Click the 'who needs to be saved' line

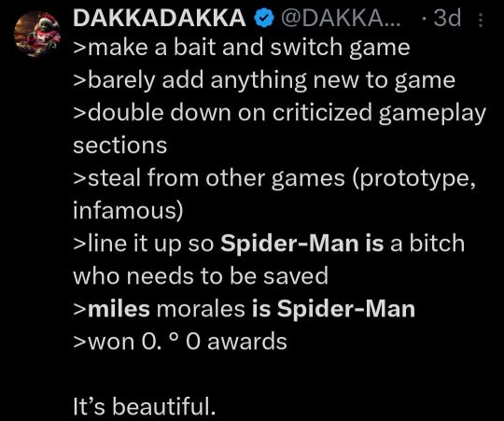coord(201,276)
